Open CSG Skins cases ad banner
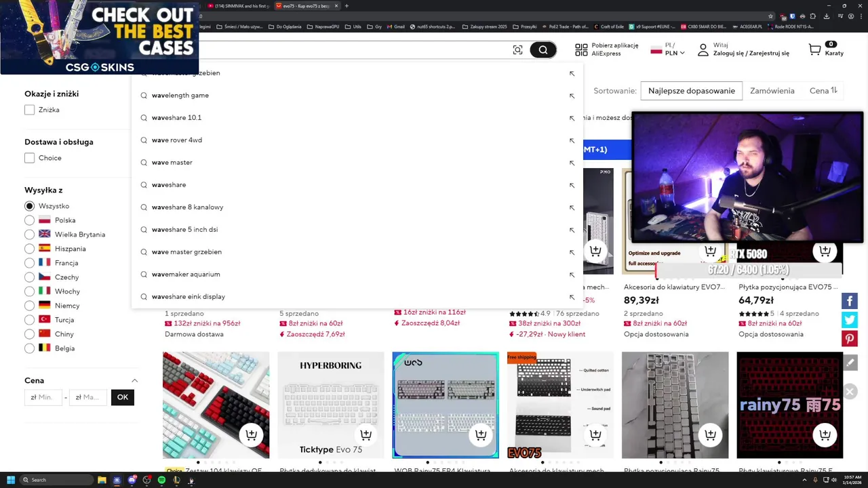This screenshot has width=868, height=488. point(100,37)
